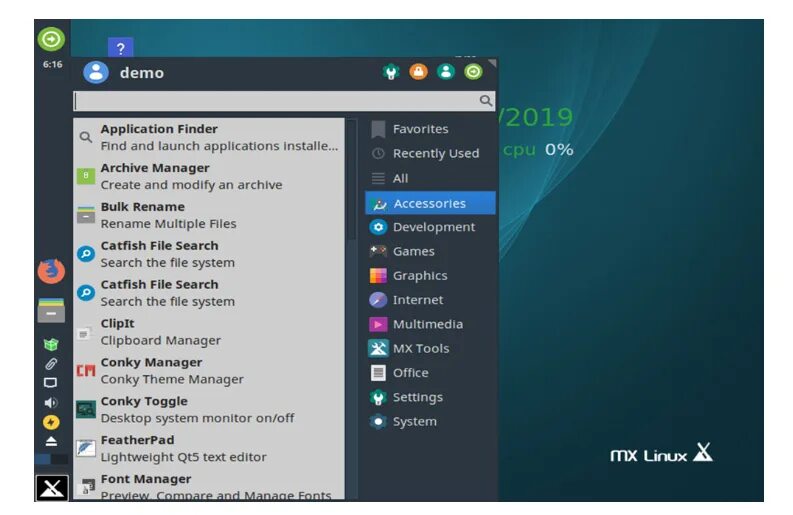The height and width of the screenshot is (515, 793).
Task: Click the Bulk Rename icon
Action: tap(86, 215)
